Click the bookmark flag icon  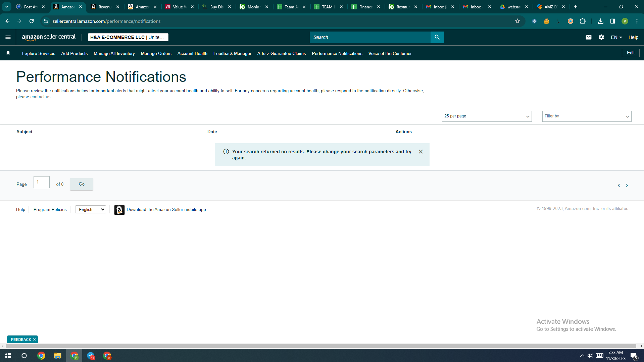point(8,53)
